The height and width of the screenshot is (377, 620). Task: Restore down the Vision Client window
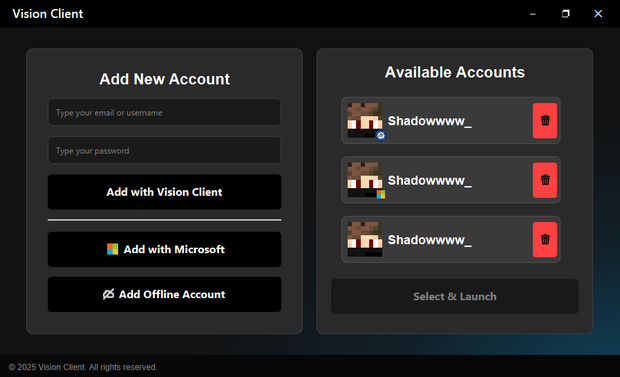565,14
